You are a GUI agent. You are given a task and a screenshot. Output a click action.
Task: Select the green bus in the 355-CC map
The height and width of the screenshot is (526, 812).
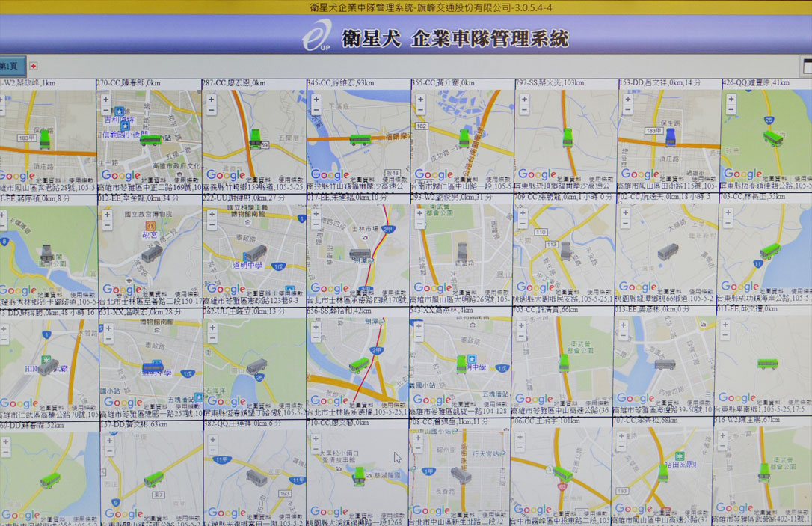pos(464,138)
